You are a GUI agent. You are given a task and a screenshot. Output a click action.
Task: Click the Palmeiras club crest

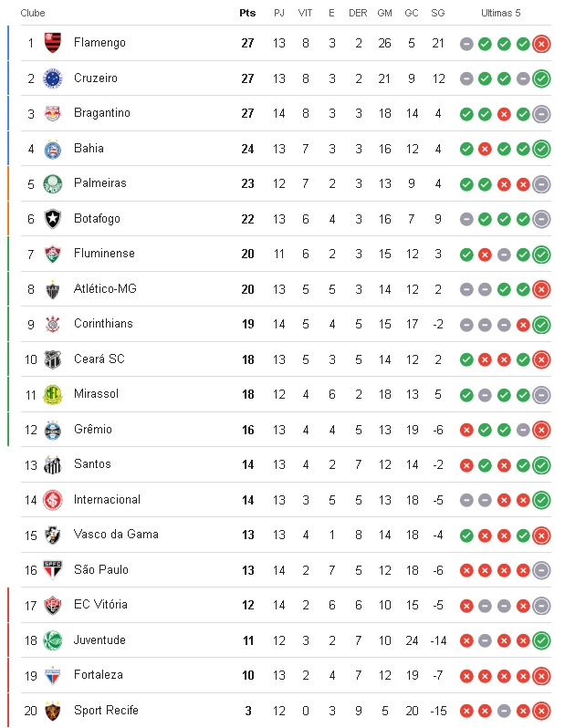click(x=53, y=183)
